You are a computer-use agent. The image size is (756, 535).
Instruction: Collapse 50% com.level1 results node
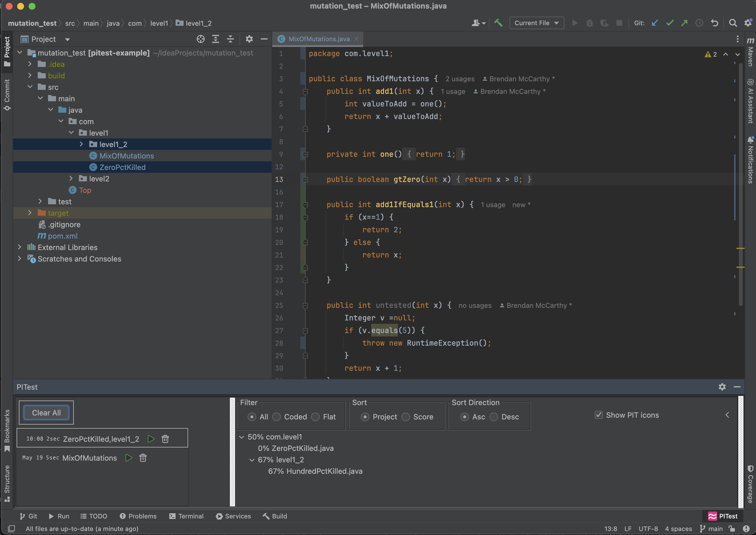242,437
